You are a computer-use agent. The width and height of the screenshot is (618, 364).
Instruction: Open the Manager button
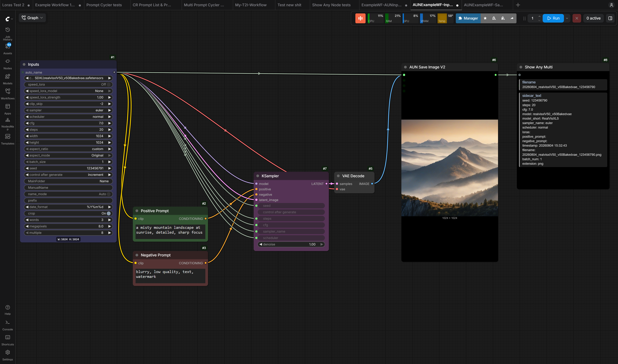(468, 18)
